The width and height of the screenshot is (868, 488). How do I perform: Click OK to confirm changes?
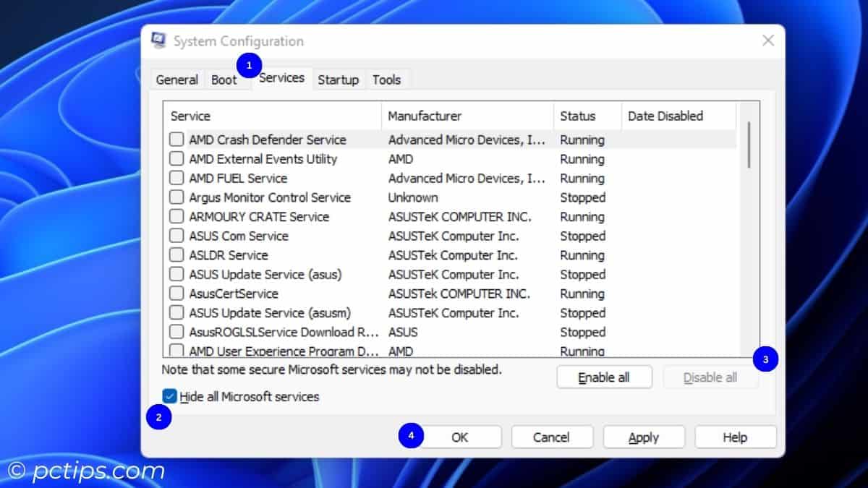tap(460, 437)
